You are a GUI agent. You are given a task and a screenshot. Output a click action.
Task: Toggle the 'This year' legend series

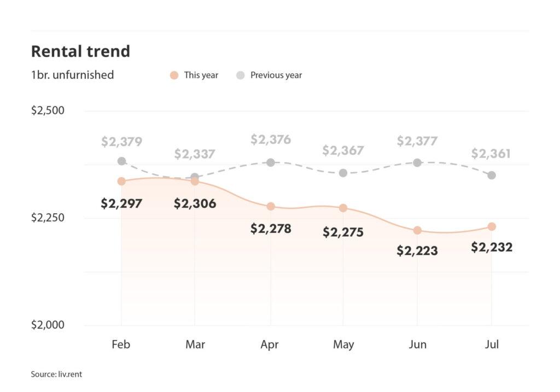point(201,75)
